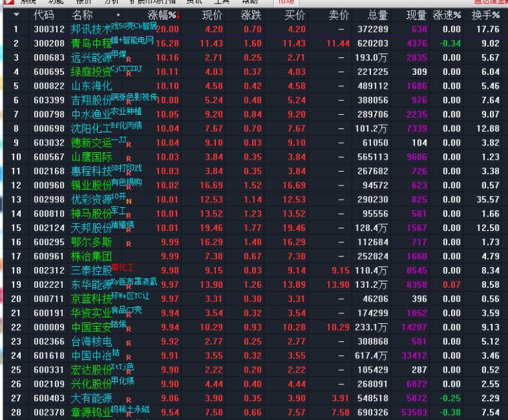This screenshot has height=420, width=508.
Task: Select stock name 山东海化
Action: 92,86
